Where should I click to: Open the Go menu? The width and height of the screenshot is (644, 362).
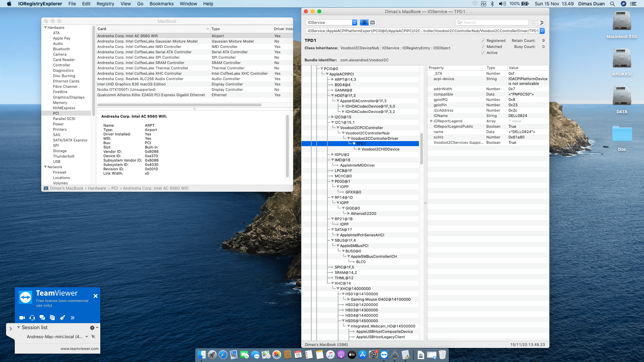140,4
